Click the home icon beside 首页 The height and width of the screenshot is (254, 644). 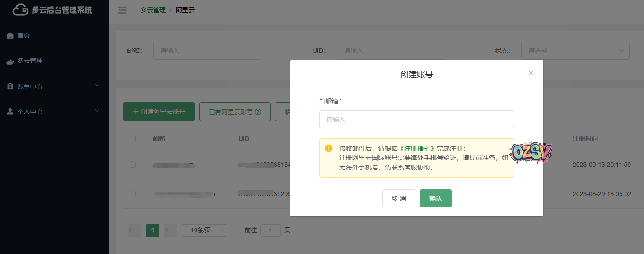click(x=10, y=36)
